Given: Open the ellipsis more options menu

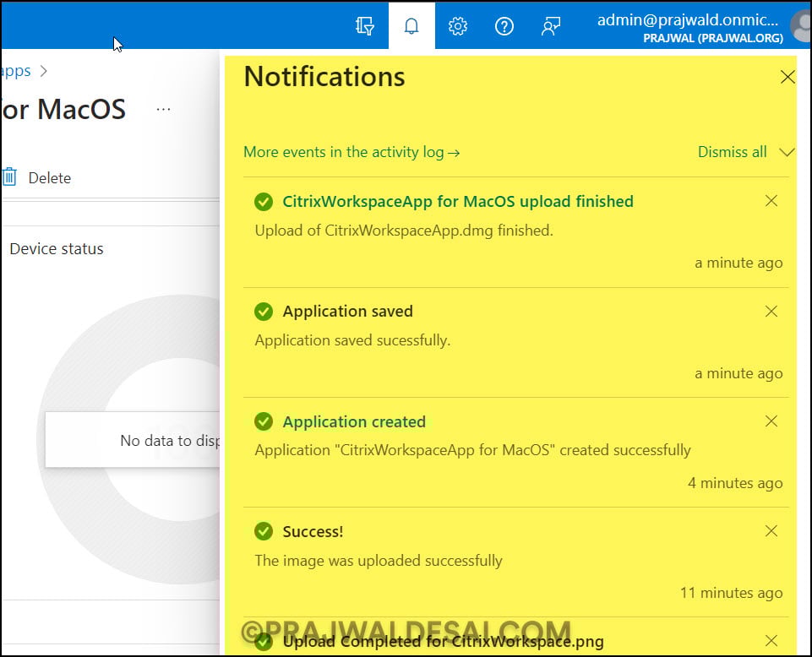Looking at the screenshot, I should tap(164, 109).
